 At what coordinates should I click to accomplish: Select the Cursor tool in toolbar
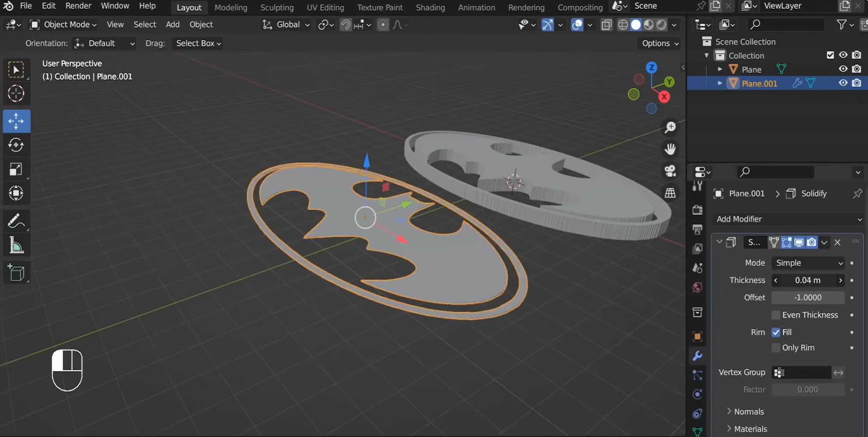[16, 94]
